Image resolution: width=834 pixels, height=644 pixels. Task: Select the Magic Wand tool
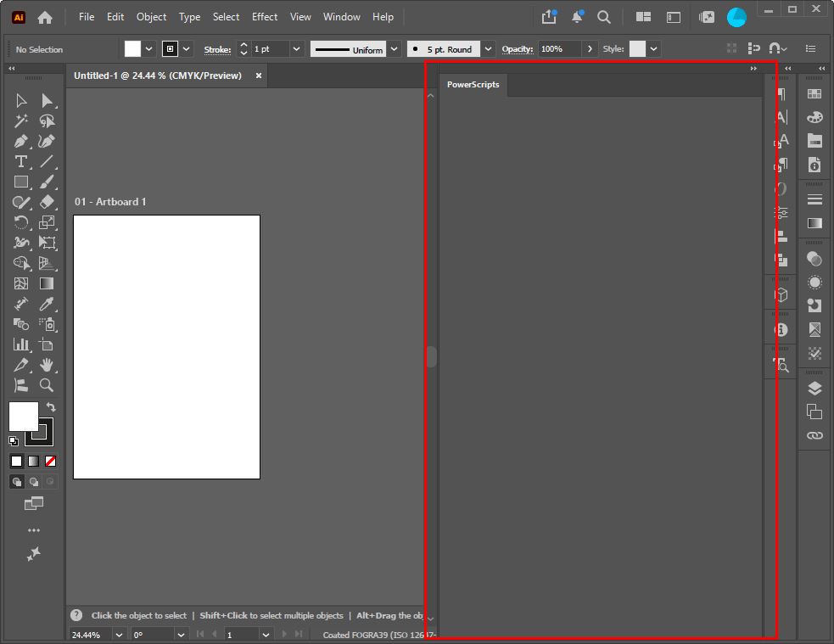21,120
